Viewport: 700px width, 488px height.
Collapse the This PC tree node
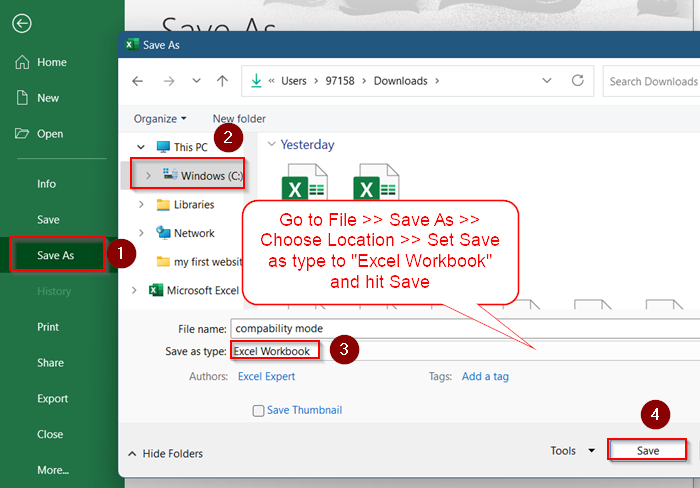[x=141, y=147]
